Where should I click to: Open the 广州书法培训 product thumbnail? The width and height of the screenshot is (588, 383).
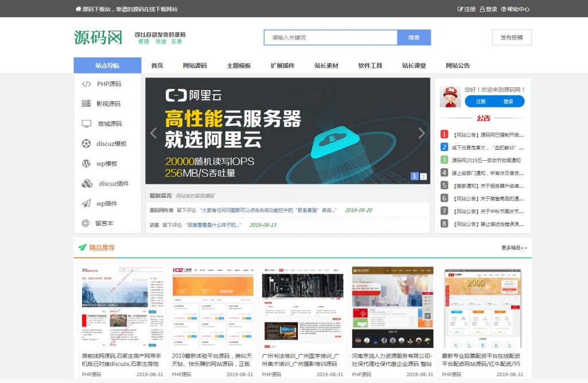pos(303,307)
